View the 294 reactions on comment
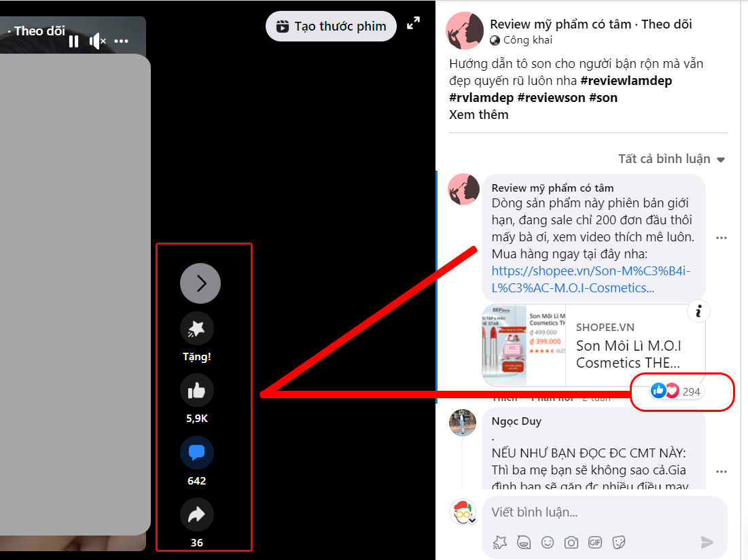This screenshot has width=748, height=560. pos(676,391)
